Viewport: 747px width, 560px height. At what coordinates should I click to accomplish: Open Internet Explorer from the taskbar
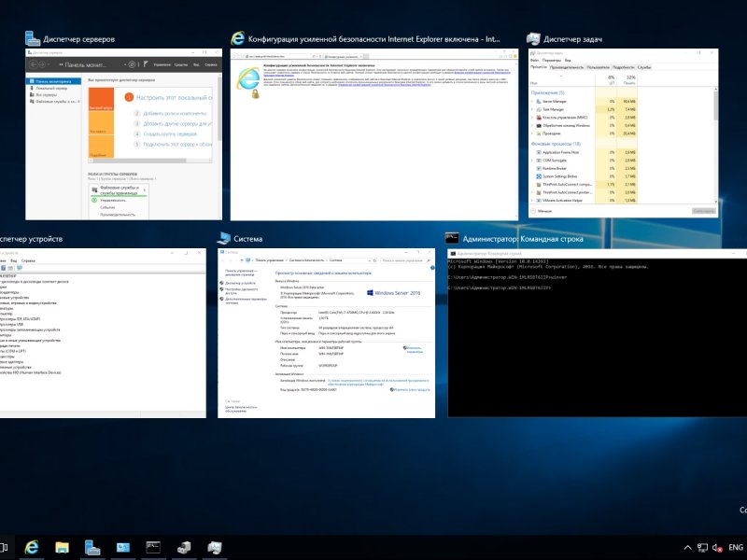pos(32,547)
